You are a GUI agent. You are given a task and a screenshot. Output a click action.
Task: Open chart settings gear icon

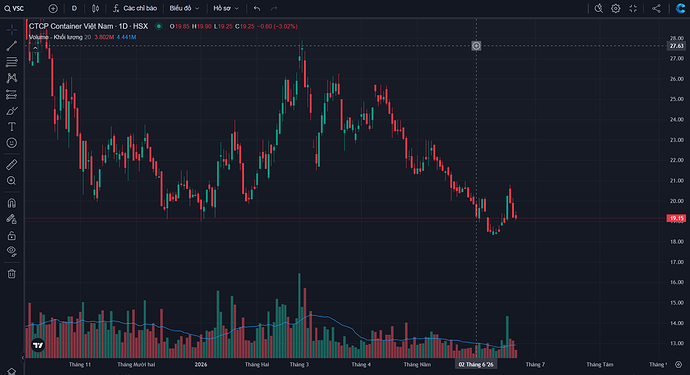coord(616,8)
